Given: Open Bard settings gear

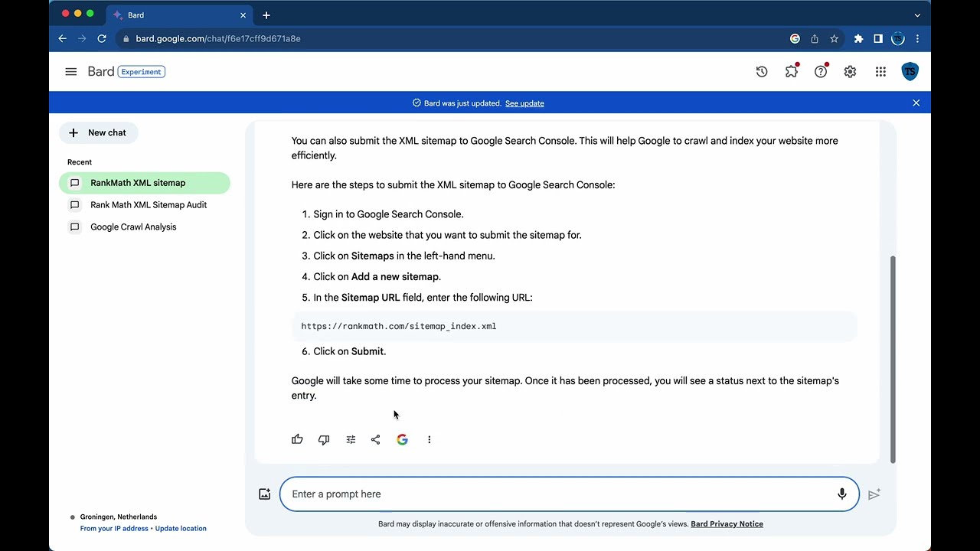Looking at the screenshot, I should point(850,72).
